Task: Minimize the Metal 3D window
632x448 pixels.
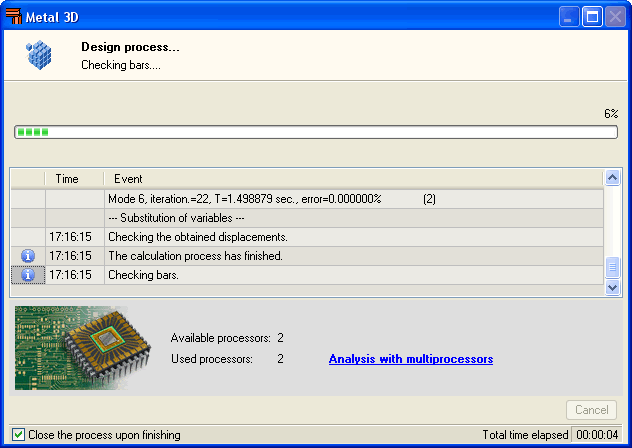Action: pos(569,17)
